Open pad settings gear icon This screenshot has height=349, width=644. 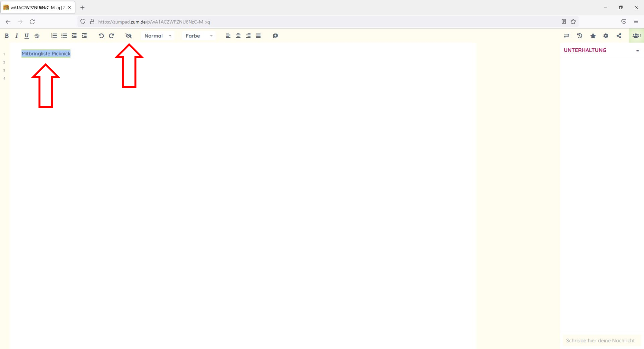[x=606, y=36]
